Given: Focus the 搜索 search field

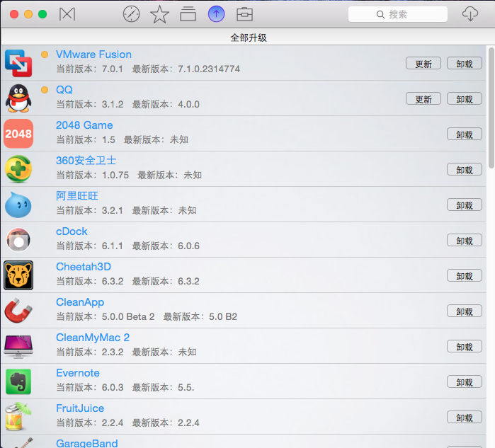Looking at the screenshot, I should (x=398, y=14).
